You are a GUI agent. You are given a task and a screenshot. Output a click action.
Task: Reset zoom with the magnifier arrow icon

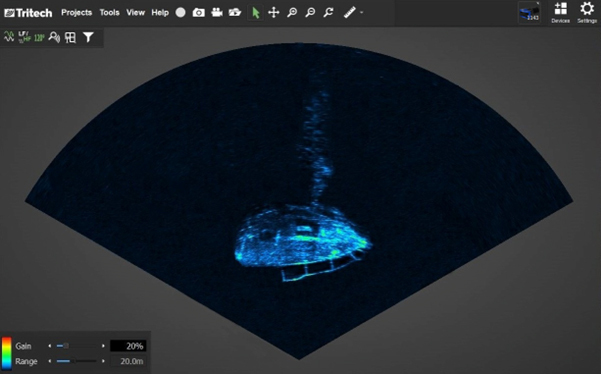click(328, 13)
